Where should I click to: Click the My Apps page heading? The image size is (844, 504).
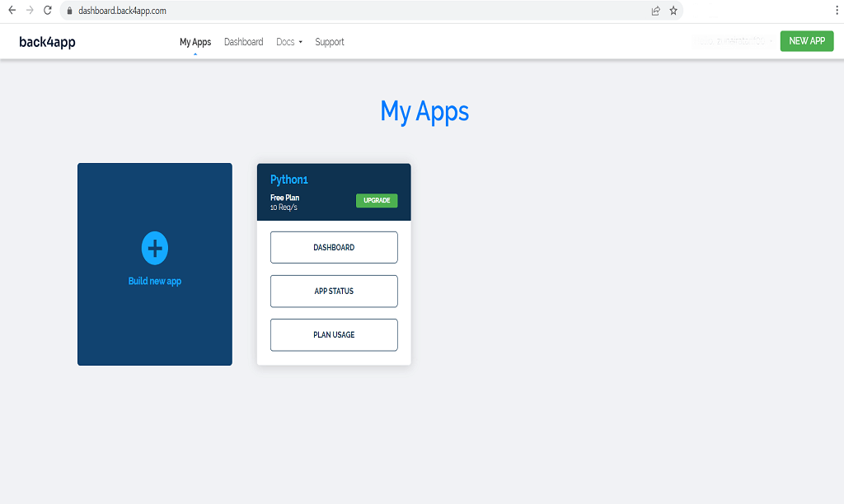pos(424,111)
